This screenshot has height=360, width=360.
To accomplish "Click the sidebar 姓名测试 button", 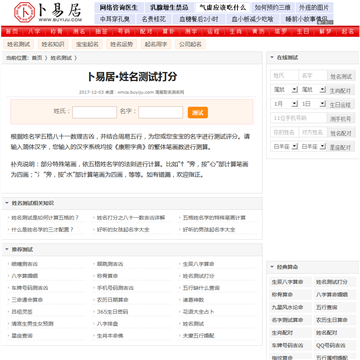I will pyautogui.click(x=341, y=76).
